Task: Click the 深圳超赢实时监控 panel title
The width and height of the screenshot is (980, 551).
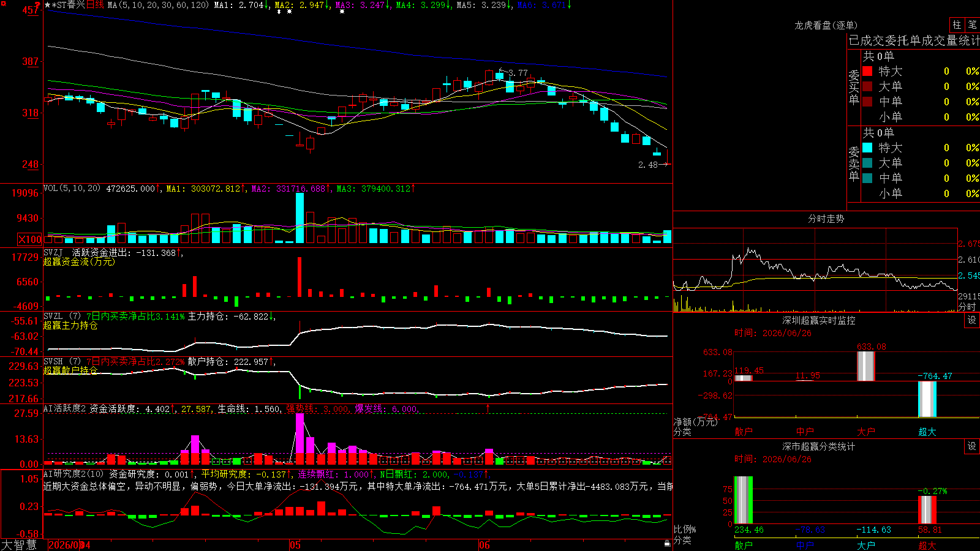Action: coord(819,320)
